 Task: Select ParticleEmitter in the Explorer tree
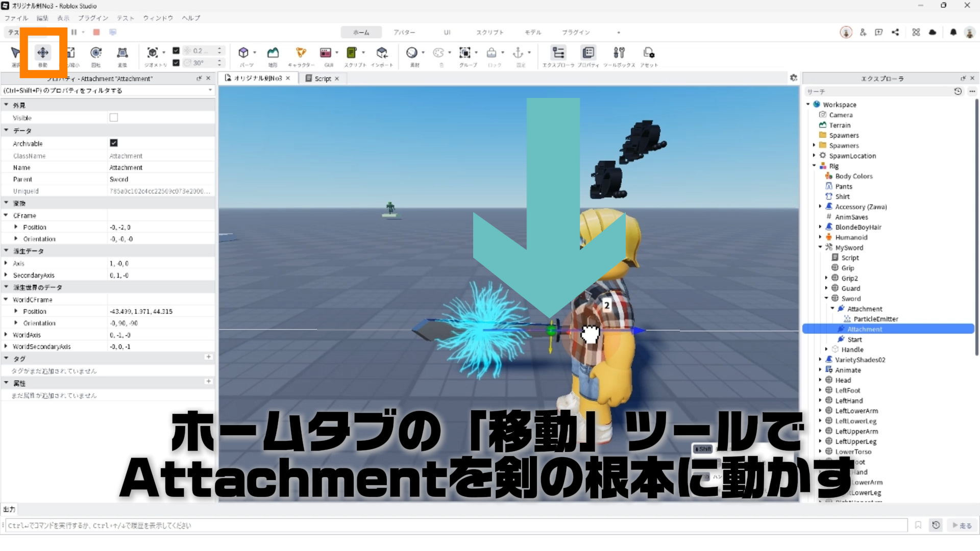(x=875, y=319)
